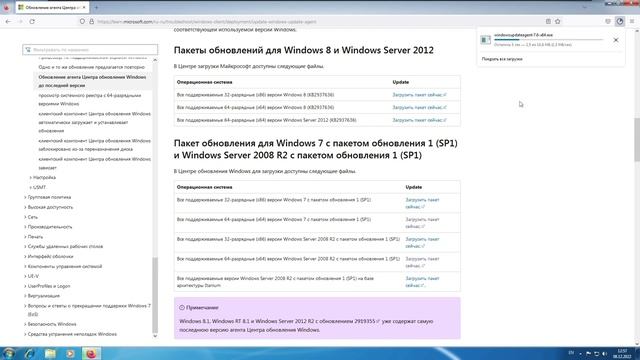Expand the 'Настройка' tree node
This screenshot has width=640, height=360.
[x=43, y=178]
